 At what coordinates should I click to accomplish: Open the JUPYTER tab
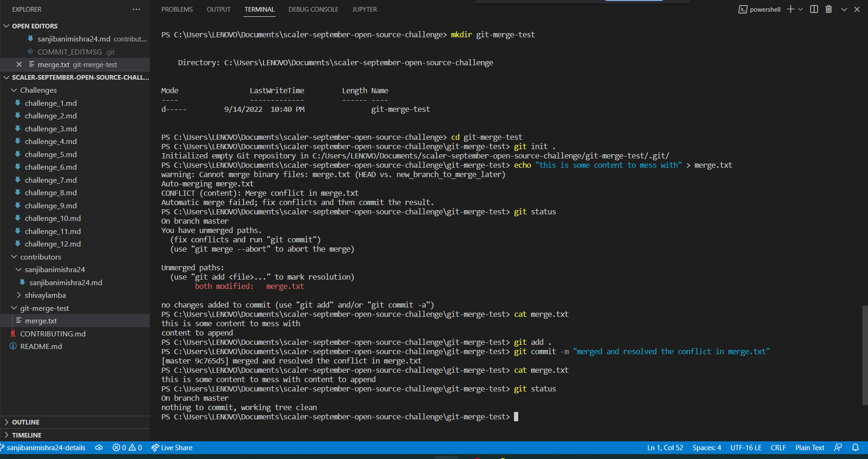pyautogui.click(x=364, y=9)
